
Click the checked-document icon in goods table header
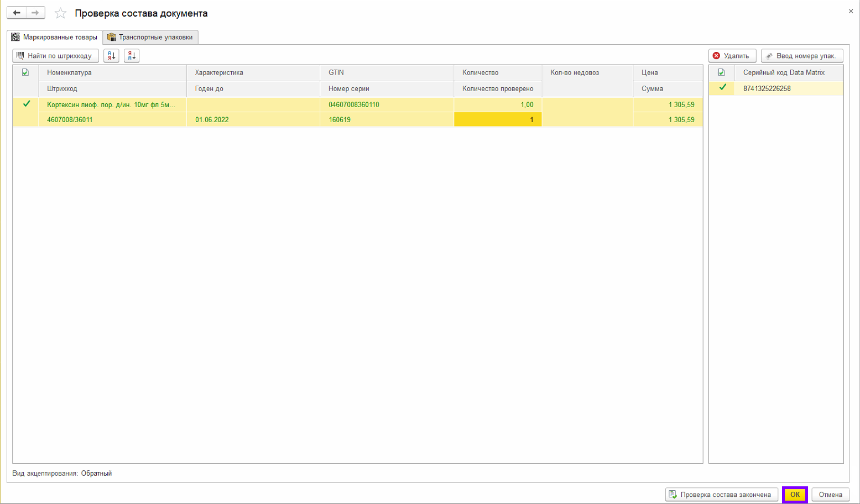tap(25, 72)
